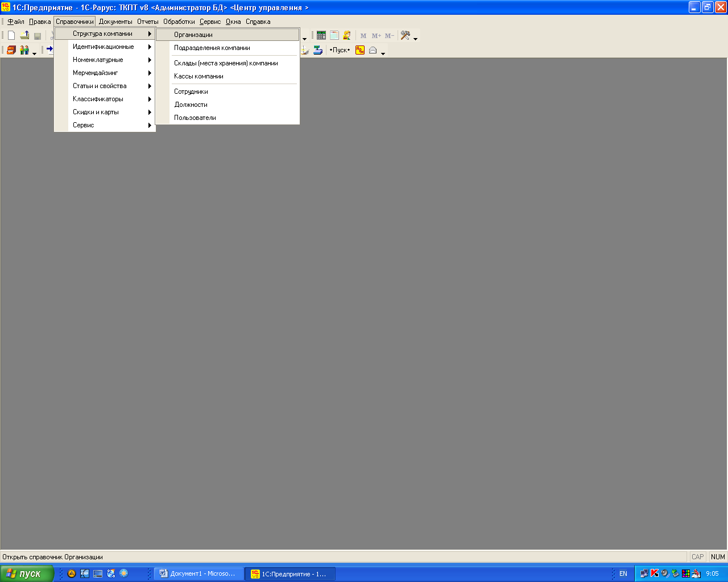Select Пользователи menu entry
Viewport: 728px width, 582px height.
tap(227, 118)
